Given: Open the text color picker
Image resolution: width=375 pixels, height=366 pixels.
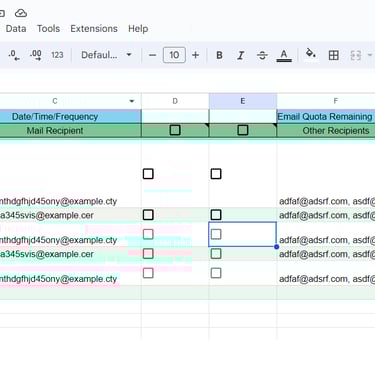Looking at the screenshot, I should [284, 55].
